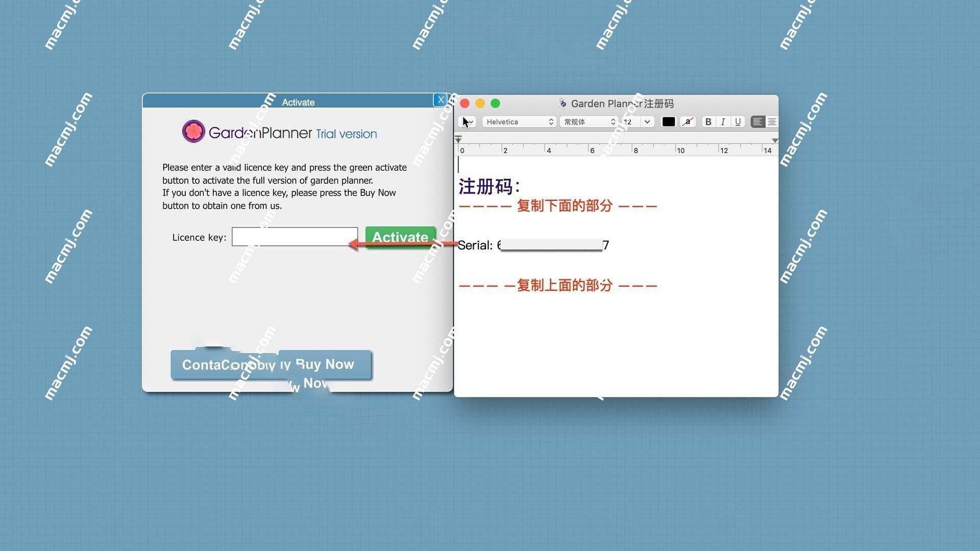Open the paragraph styles dropdown
980x551 pixels.
click(468, 122)
